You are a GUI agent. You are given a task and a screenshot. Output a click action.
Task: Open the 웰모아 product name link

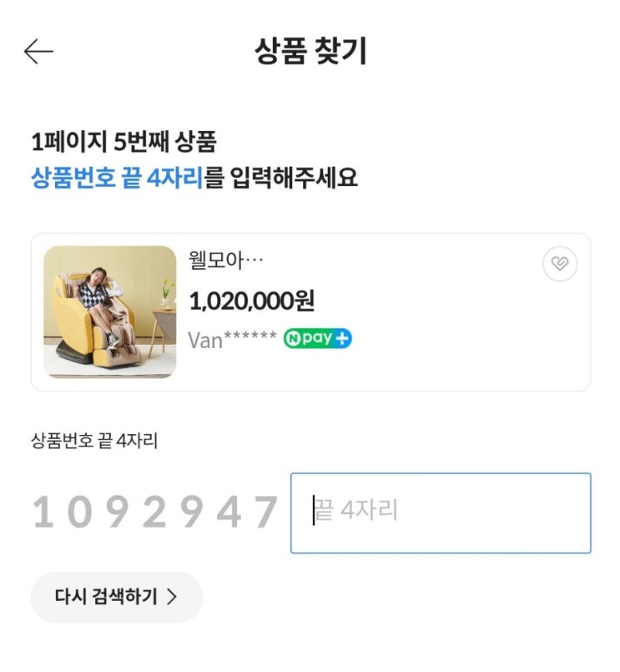coord(215,260)
